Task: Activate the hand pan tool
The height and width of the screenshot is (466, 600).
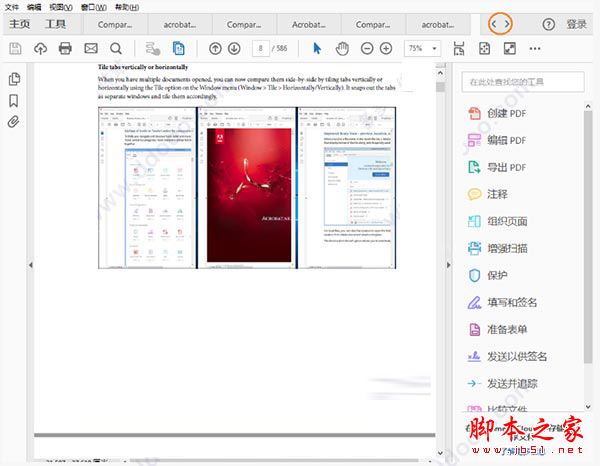Action: click(342, 49)
